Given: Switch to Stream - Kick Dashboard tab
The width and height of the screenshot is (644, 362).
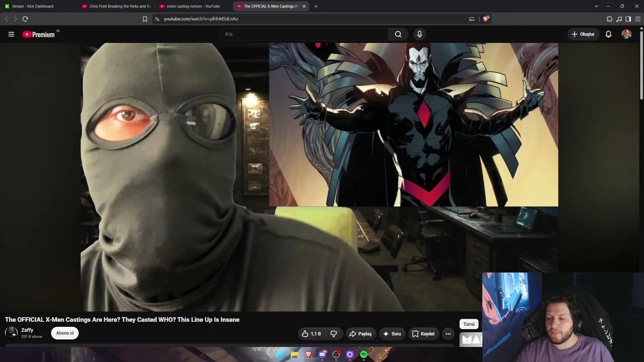Looking at the screenshot, I should [x=39, y=6].
